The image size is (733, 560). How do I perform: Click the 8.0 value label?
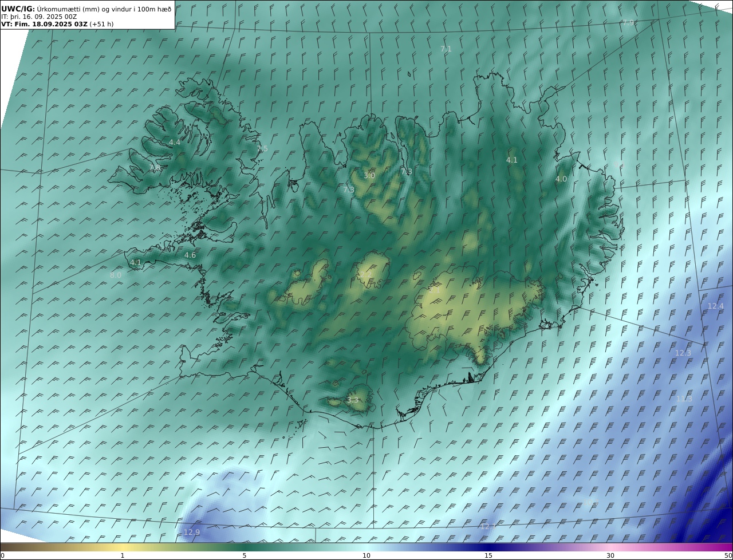(116, 275)
